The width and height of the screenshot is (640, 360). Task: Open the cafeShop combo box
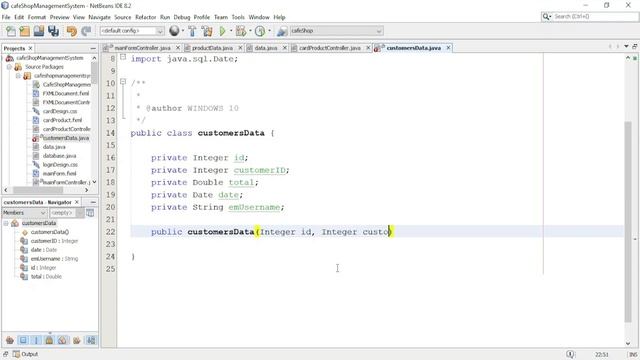click(336, 31)
